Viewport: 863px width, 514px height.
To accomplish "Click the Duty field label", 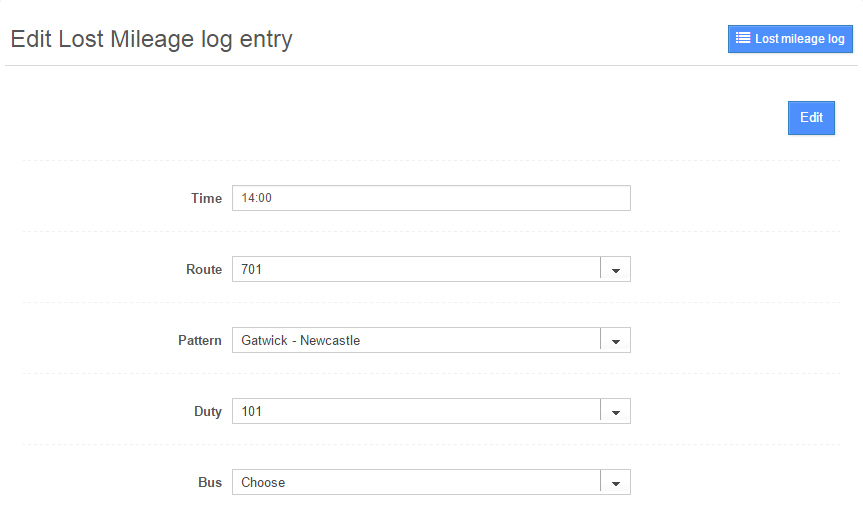I will point(208,412).
